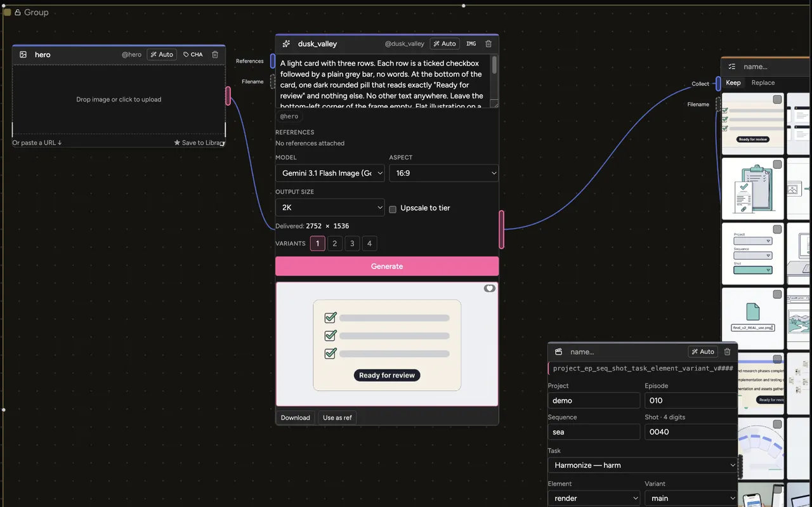Click Save to Library on hero node
This screenshot has width=812, height=507.
(x=199, y=143)
